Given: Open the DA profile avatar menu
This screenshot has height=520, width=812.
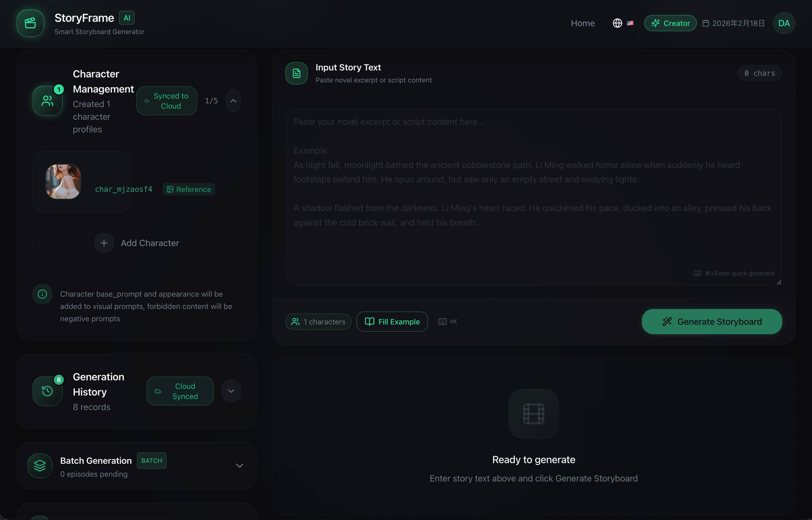Looking at the screenshot, I should 784,23.
